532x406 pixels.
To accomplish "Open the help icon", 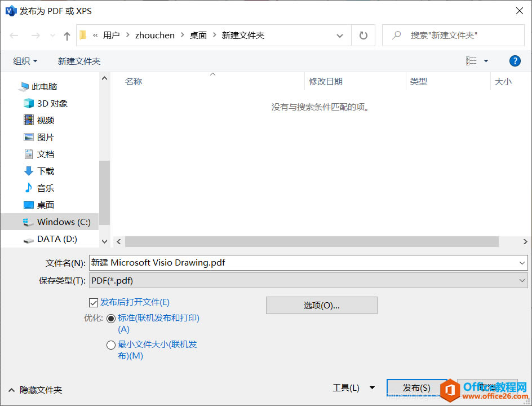I will click(x=515, y=61).
